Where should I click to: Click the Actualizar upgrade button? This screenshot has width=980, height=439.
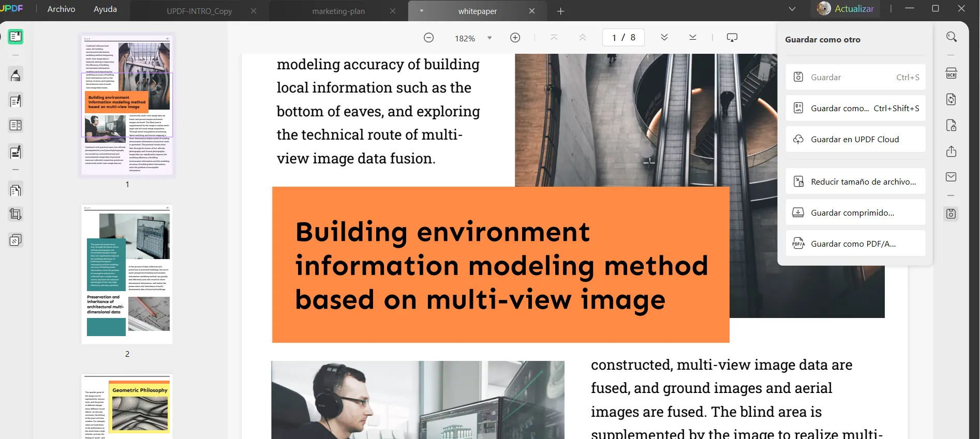(x=854, y=9)
